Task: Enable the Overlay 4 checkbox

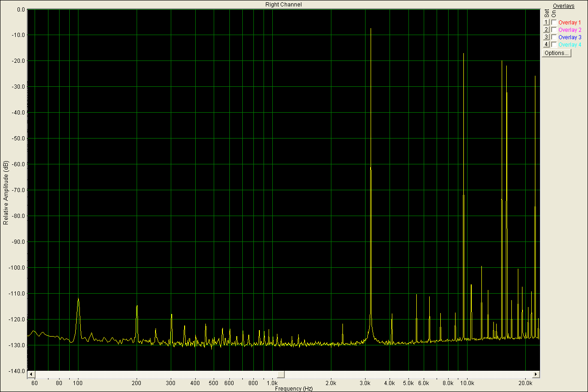Action: click(554, 44)
